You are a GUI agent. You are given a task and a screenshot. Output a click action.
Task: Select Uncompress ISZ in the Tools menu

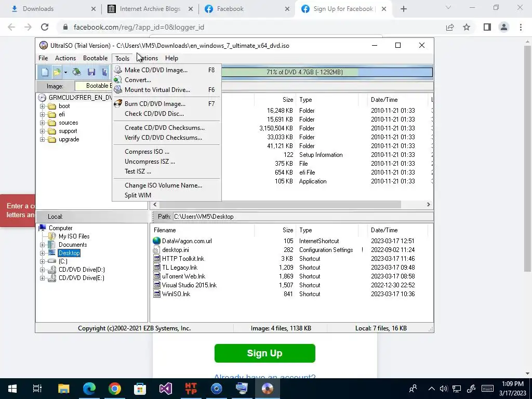pos(150,161)
